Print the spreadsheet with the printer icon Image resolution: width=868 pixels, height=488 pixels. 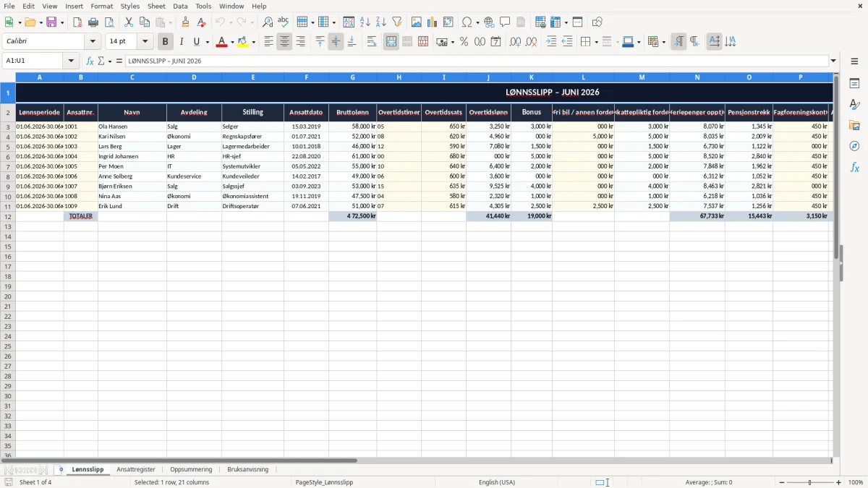tap(93, 22)
